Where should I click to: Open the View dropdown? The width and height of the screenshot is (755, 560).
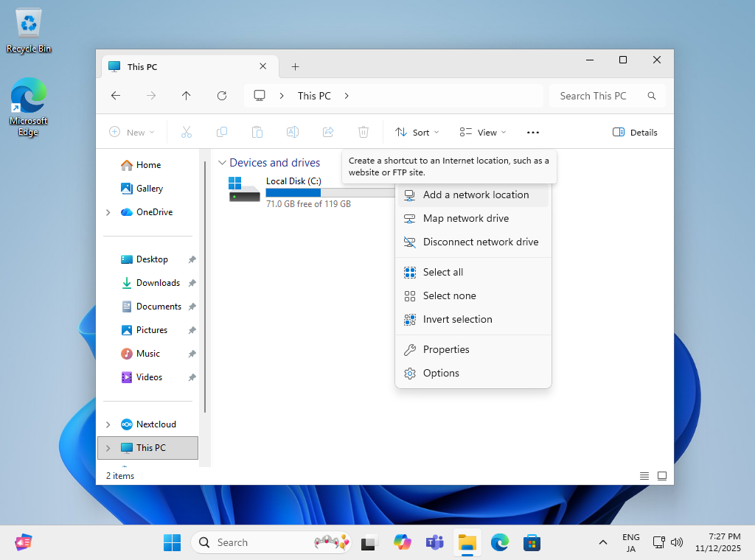click(x=483, y=133)
